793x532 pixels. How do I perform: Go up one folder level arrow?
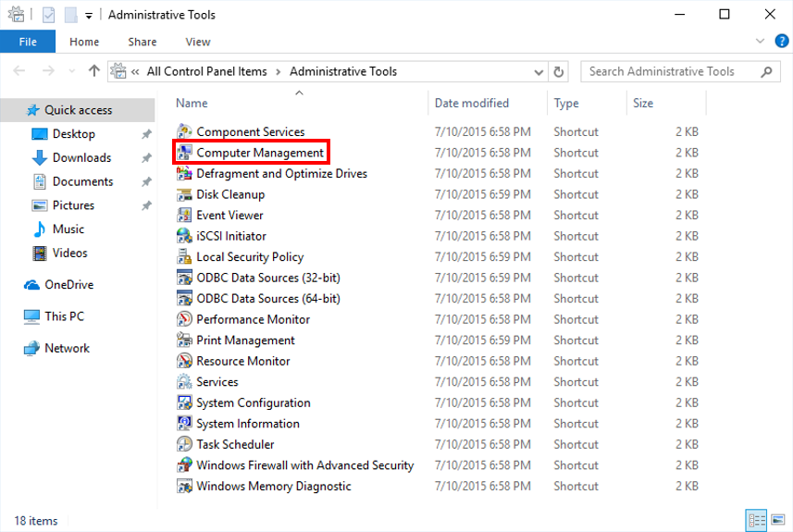pos(94,71)
